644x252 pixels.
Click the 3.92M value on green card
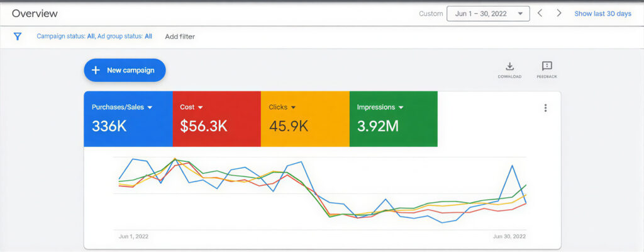click(x=377, y=126)
